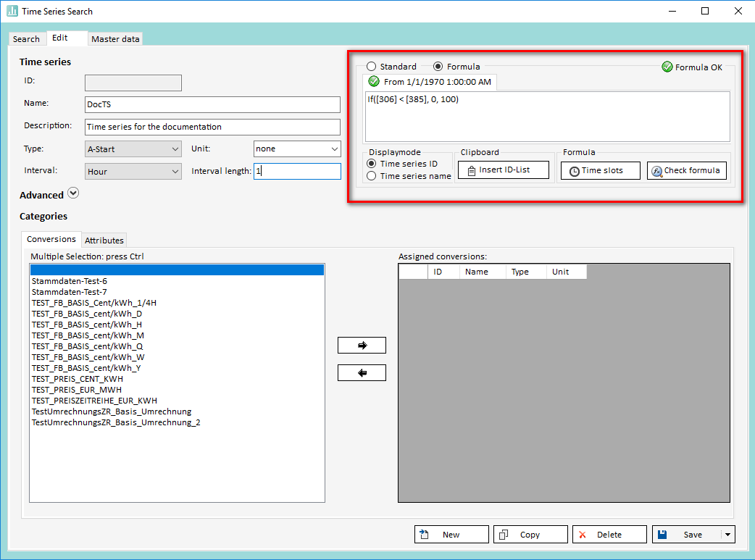Click the New time series button
Screen dimensions: 755x560
point(451,535)
